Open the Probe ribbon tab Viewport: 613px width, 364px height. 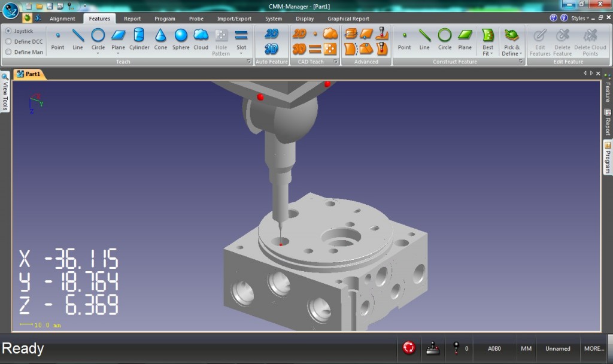click(196, 19)
